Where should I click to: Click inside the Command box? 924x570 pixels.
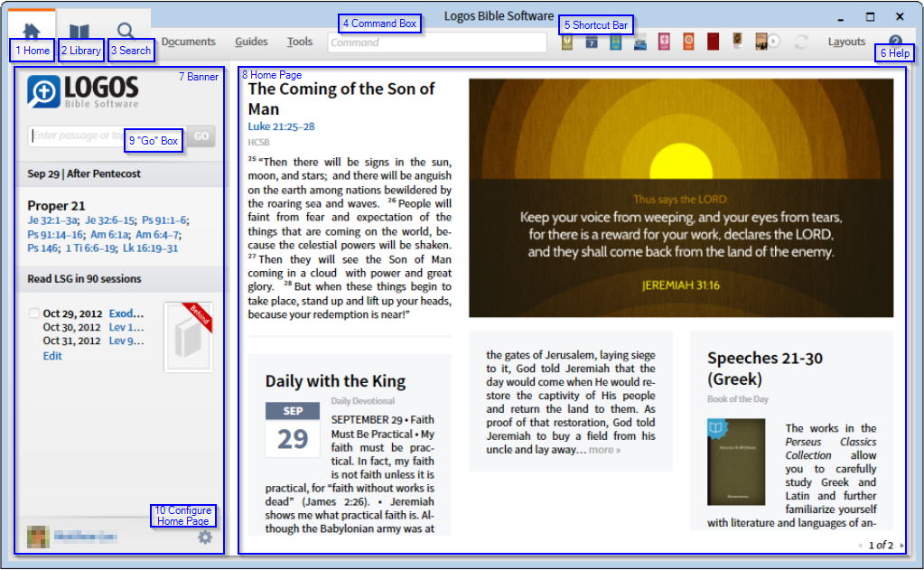[x=437, y=42]
